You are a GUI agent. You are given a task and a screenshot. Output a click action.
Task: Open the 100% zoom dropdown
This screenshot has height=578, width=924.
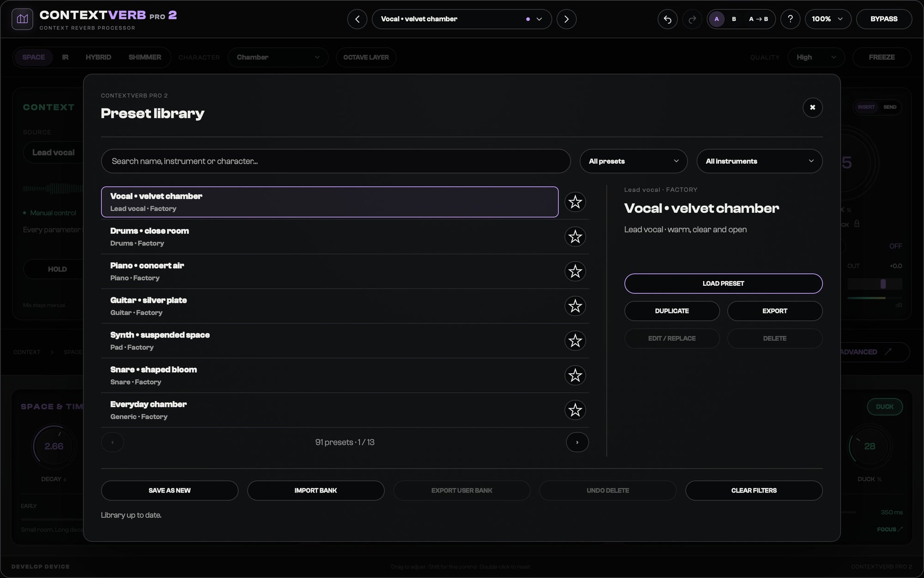point(828,19)
